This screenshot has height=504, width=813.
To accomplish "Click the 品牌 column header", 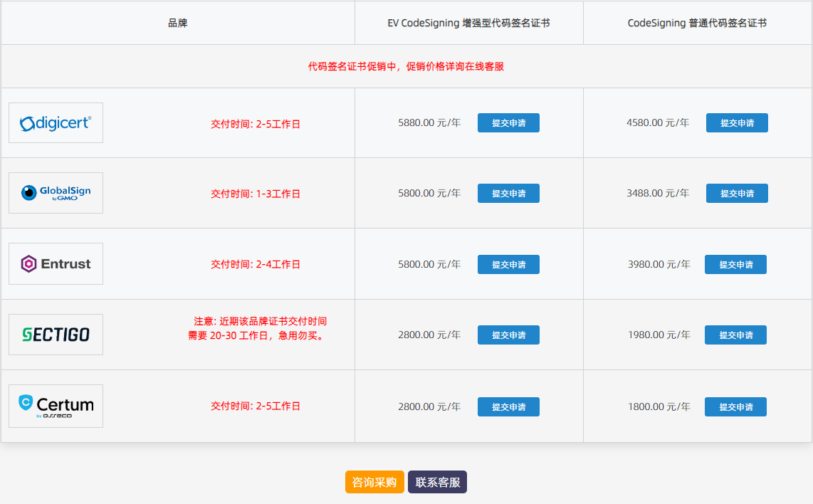I will (178, 23).
